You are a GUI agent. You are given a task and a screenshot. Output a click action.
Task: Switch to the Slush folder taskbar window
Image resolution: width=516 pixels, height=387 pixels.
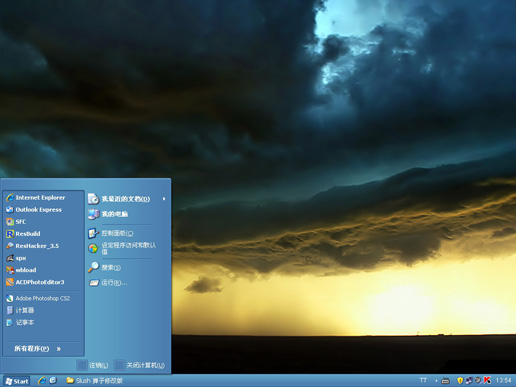(x=94, y=380)
